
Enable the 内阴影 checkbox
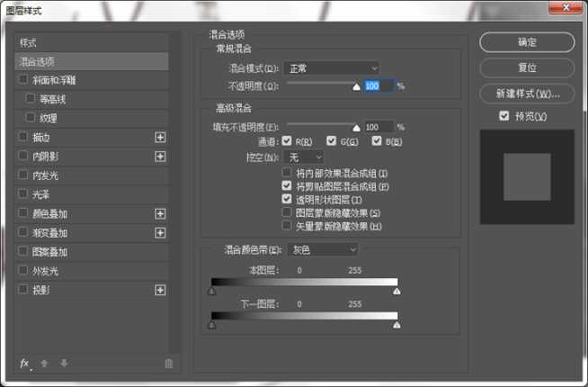click(23, 156)
